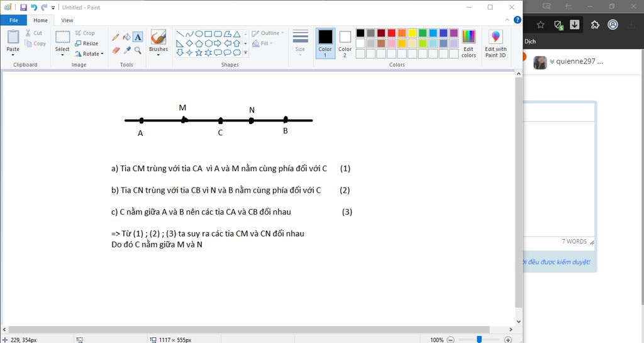Click the quienne297 avatar thumbnail
The image size is (644, 343).
coord(540,62)
